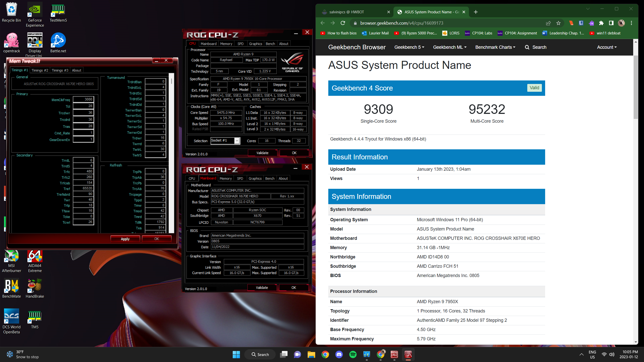Open About tab in Mem TweakIt
This screenshot has height=362, width=644.
[x=76, y=70]
